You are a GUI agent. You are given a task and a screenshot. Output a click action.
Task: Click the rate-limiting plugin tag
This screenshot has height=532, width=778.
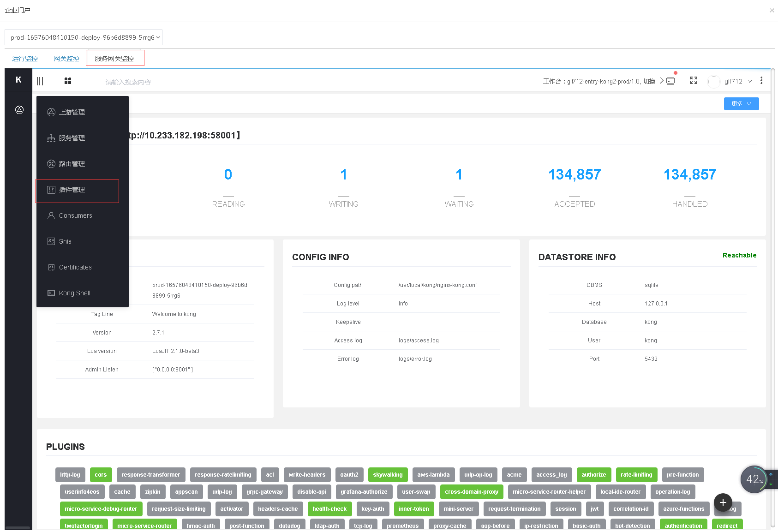(636, 475)
